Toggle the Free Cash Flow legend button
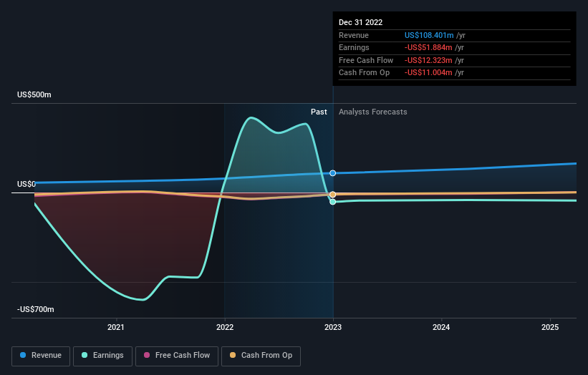588x375 pixels. pos(177,356)
